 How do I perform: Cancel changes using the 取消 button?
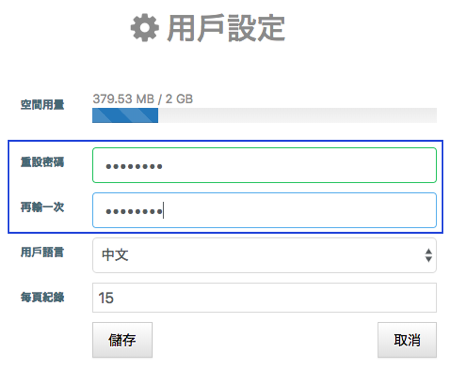(407, 340)
